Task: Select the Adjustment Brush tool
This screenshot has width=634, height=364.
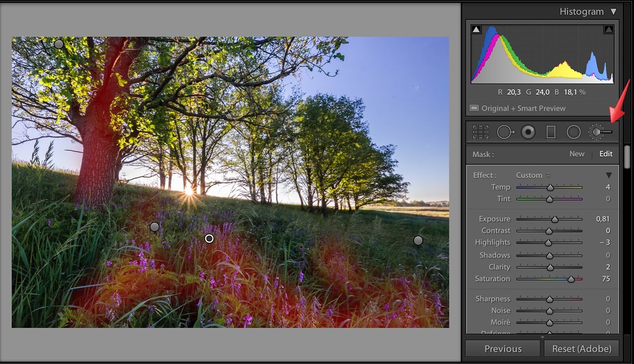Action: click(x=600, y=132)
